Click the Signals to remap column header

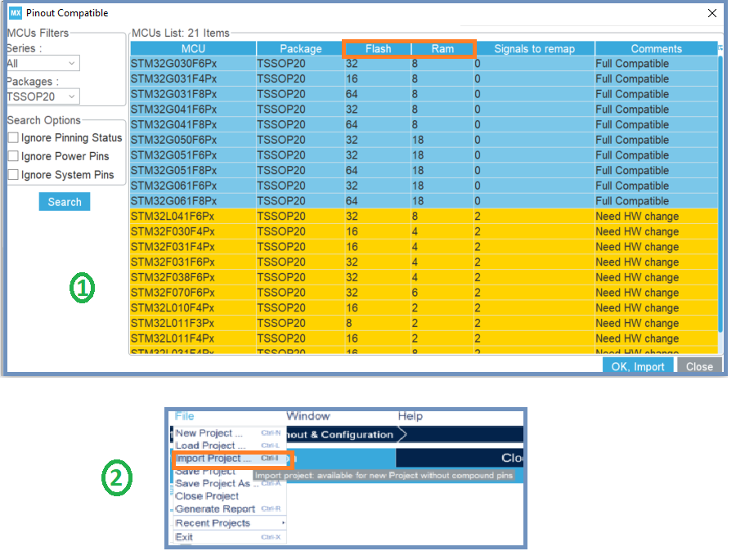click(x=535, y=48)
